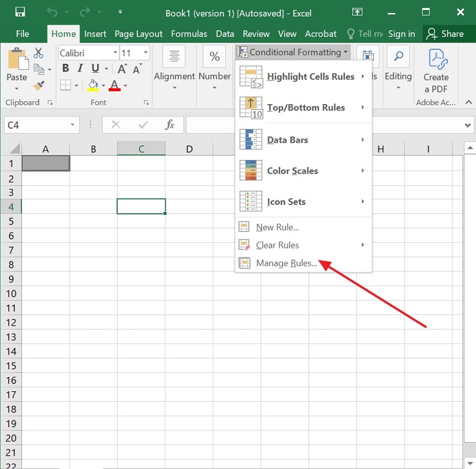The height and width of the screenshot is (469, 476).
Task: Open Color Scales submenu
Action: click(x=303, y=171)
